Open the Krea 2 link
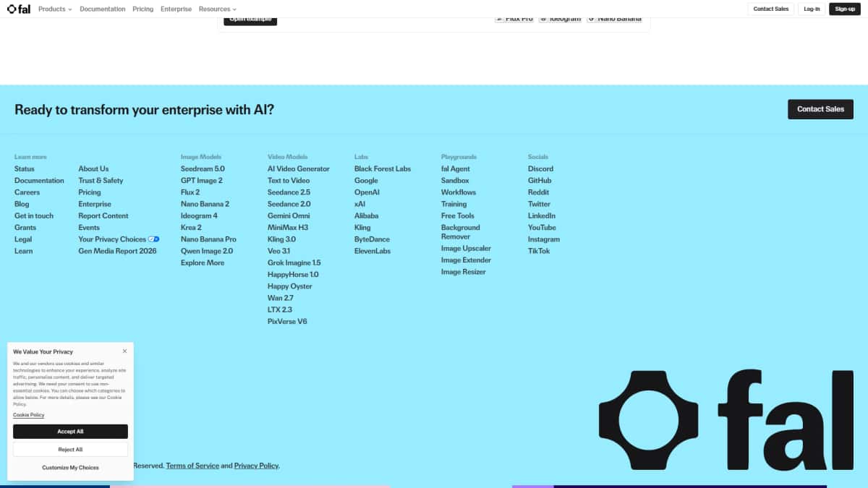Screen dimensions: 868x488 (191, 228)
